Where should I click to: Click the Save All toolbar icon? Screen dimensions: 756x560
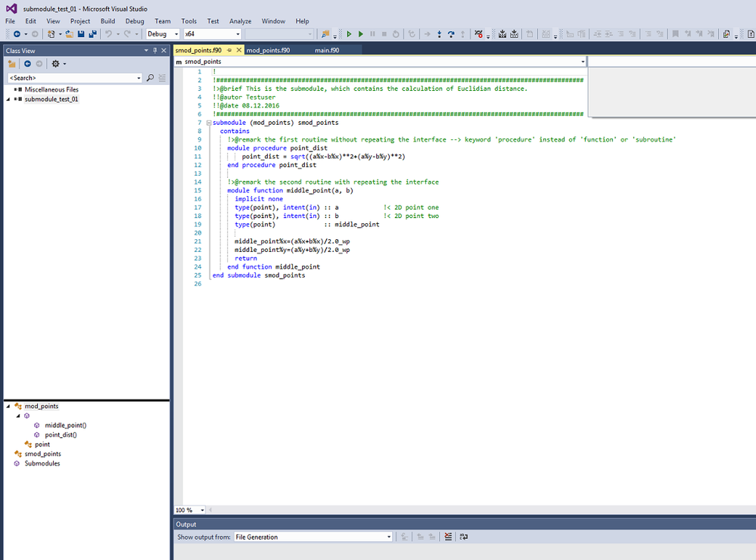point(92,34)
